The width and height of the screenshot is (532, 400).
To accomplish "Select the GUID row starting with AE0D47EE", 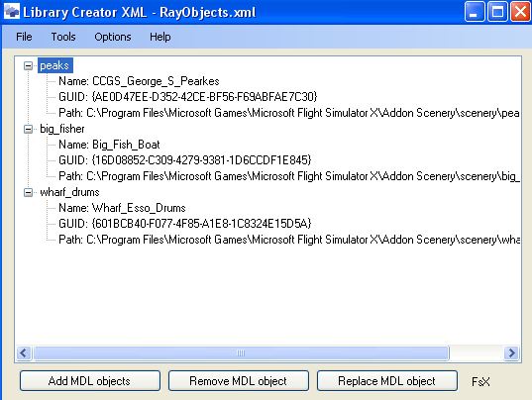I will pos(187,97).
